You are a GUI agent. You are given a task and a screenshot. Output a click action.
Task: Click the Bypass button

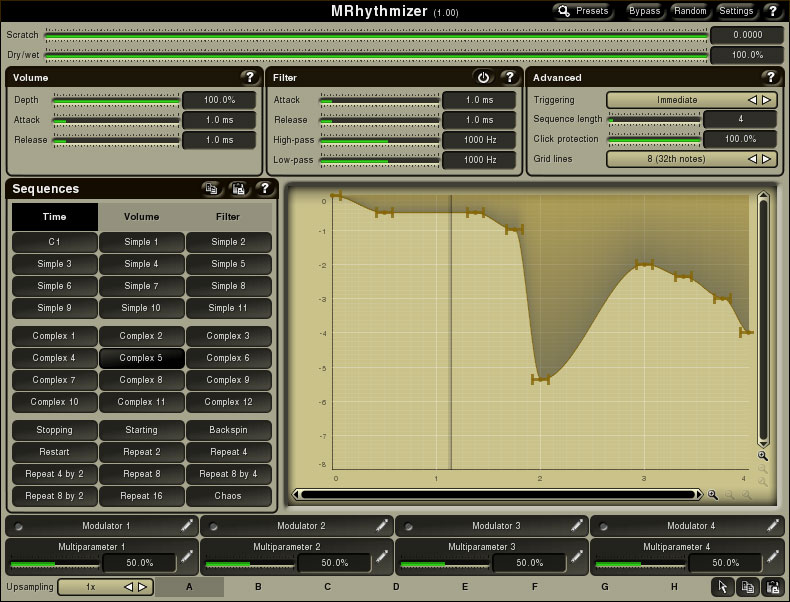click(644, 11)
